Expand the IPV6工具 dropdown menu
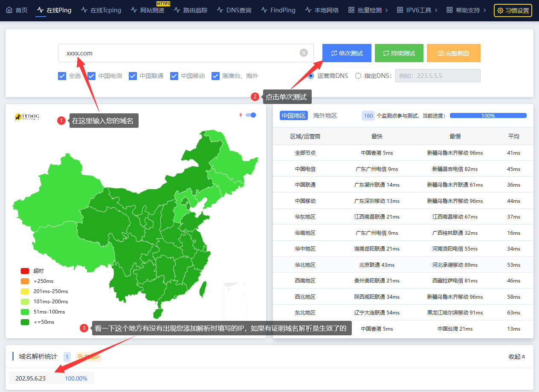The width and height of the screenshot is (539, 392). click(x=417, y=10)
